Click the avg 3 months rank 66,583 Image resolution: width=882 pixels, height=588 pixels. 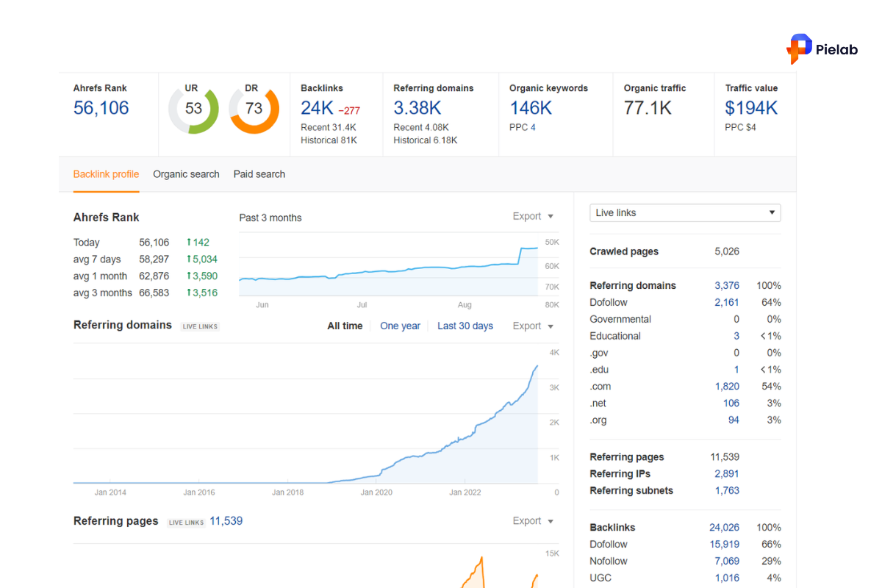coord(154,293)
